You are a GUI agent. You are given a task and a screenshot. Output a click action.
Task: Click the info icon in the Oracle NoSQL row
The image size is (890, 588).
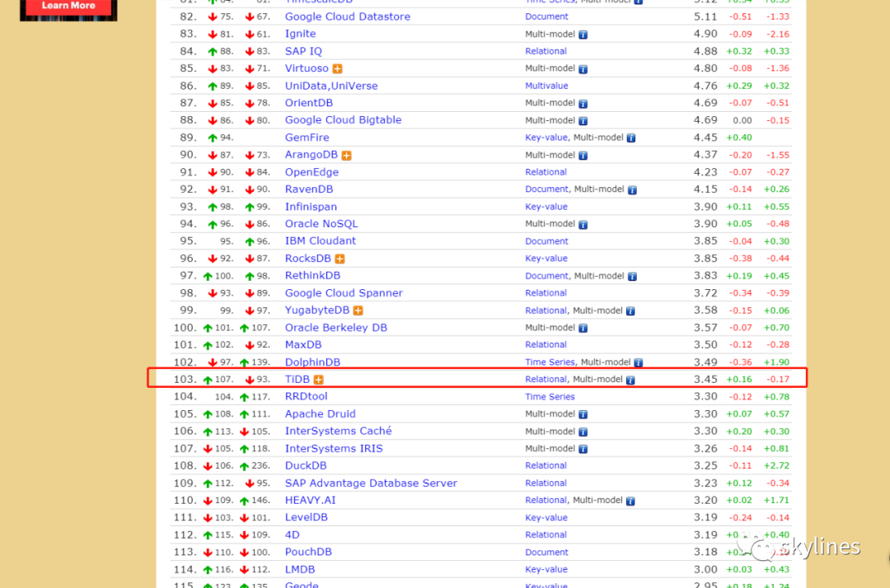pos(583,225)
